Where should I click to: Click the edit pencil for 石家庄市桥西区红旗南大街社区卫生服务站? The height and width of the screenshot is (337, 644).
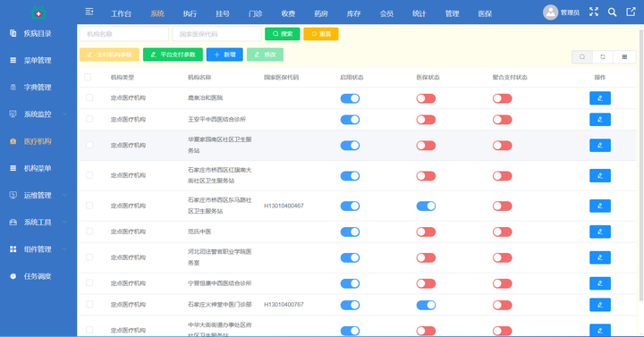[x=599, y=176]
